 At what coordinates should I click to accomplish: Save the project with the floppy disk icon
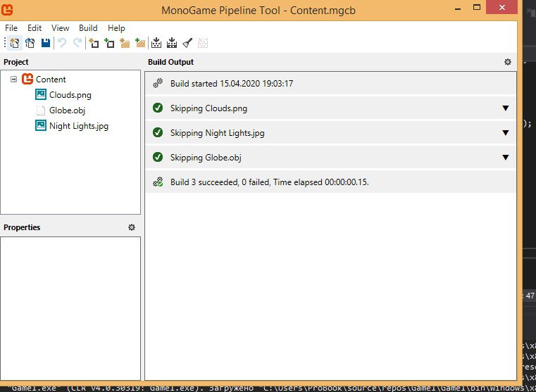pyautogui.click(x=46, y=43)
